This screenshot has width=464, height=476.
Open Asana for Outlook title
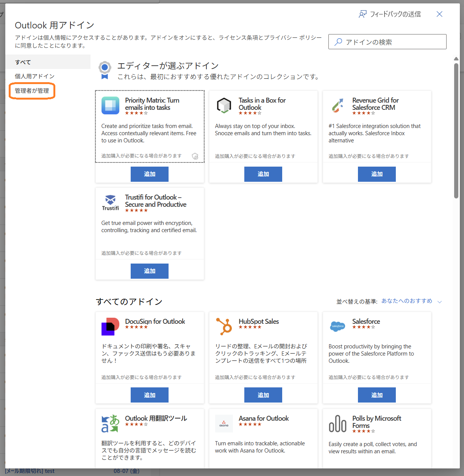pyautogui.click(x=264, y=418)
